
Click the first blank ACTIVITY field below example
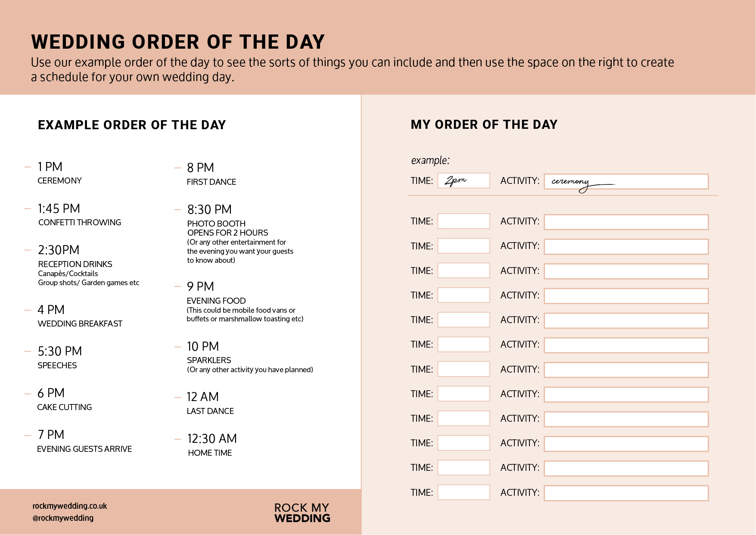pos(626,222)
